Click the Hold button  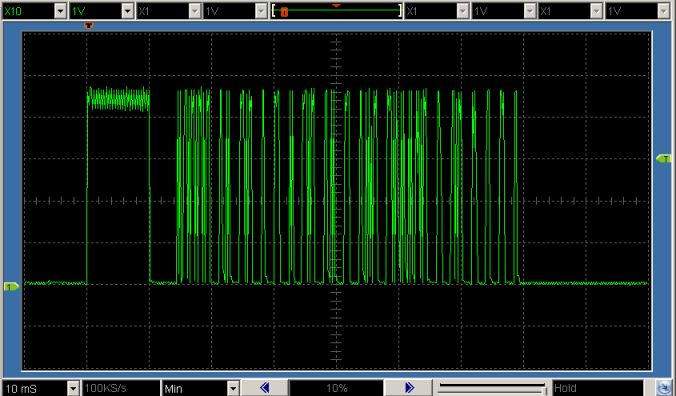[x=598, y=388]
